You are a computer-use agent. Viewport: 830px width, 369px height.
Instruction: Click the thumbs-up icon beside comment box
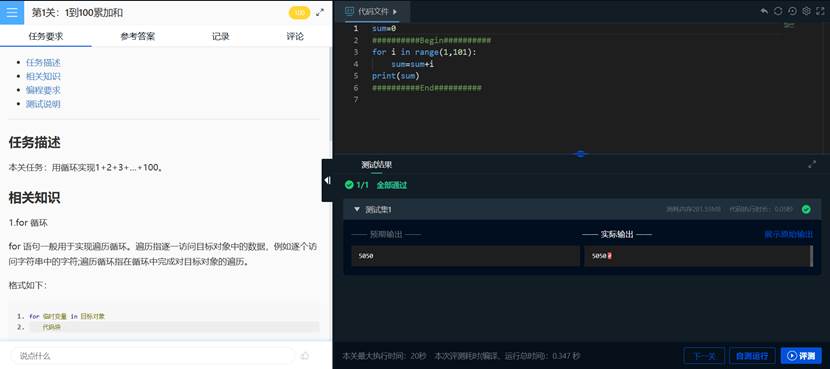point(305,356)
